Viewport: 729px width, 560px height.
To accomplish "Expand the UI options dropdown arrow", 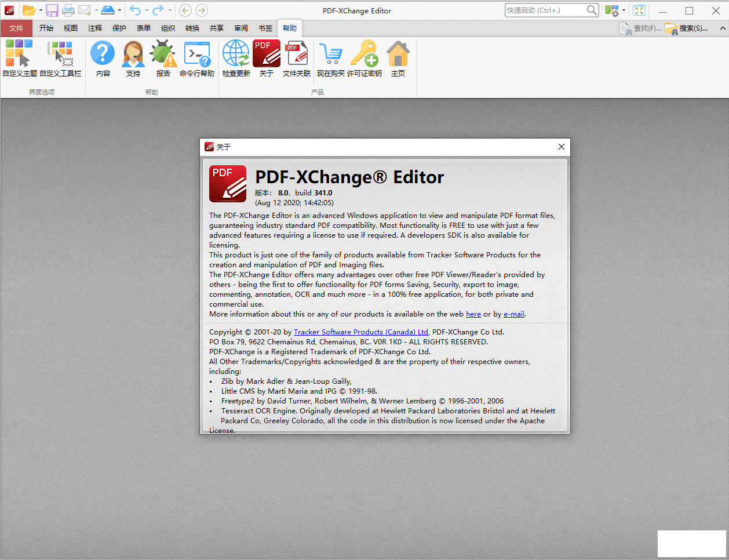I will tap(624, 10).
